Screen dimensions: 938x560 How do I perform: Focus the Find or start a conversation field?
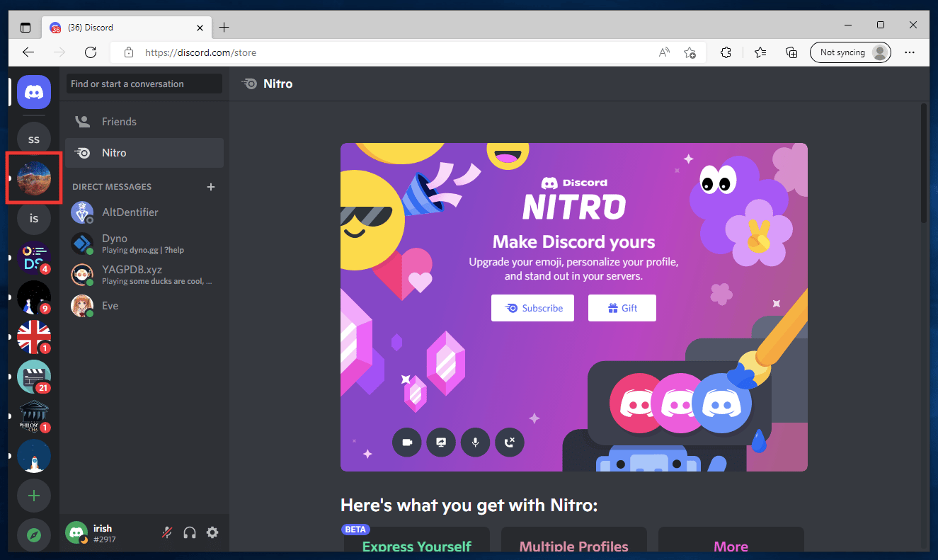[144, 84]
